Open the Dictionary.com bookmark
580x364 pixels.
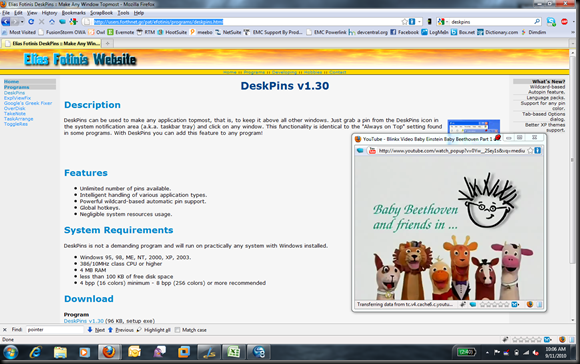498,32
